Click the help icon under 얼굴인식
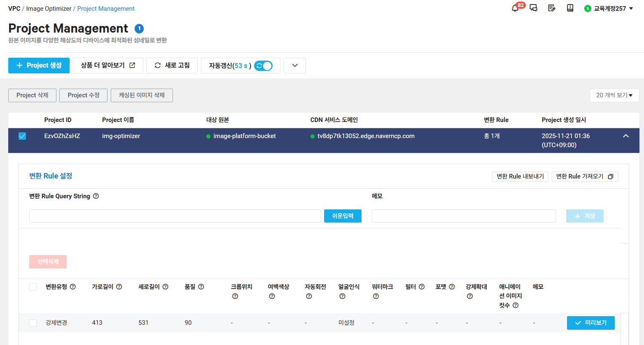Viewport: 644px width, 345px height. pos(343,296)
